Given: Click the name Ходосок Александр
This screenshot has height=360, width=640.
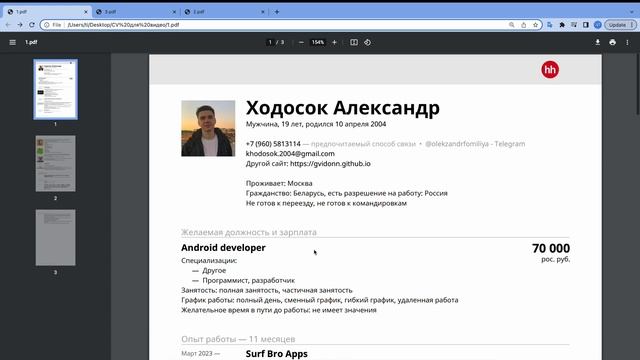Looking at the screenshot, I should tap(343, 108).
